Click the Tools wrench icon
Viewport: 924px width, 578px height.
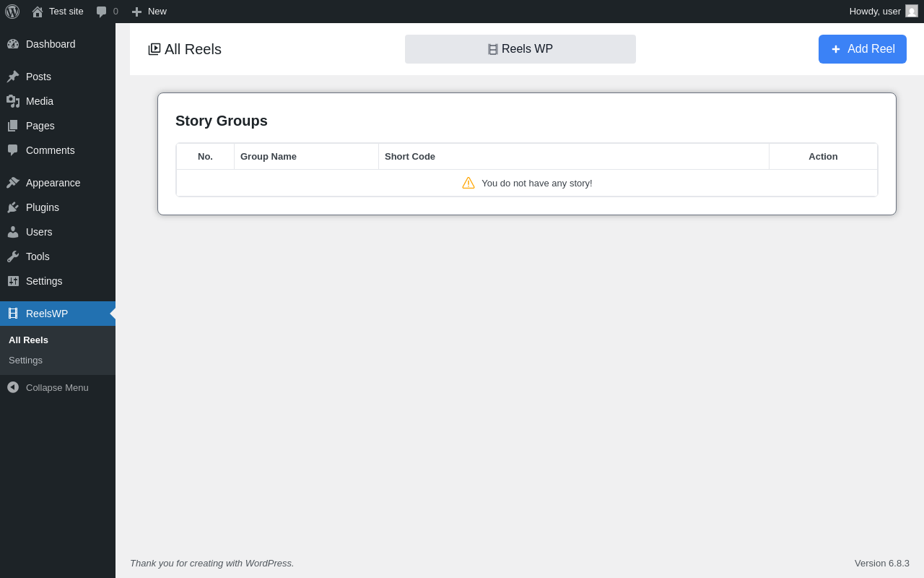[x=13, y=256]
